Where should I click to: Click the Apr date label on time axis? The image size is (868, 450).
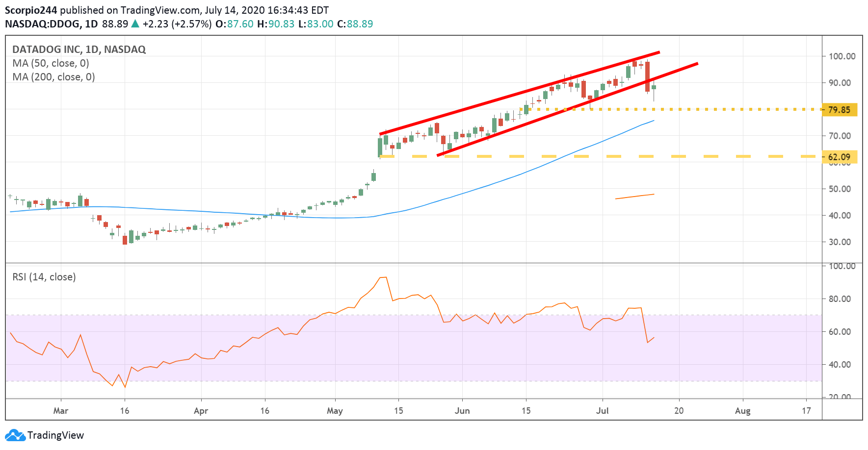point(201,411)
